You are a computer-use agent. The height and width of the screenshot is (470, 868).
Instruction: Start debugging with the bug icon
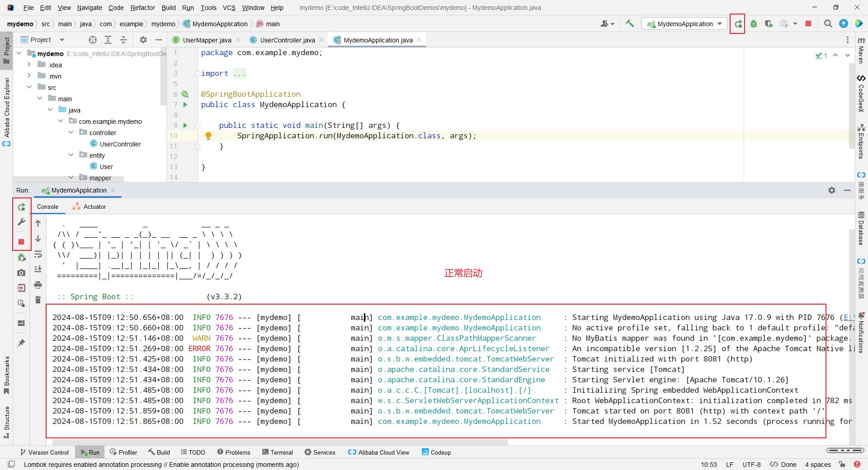click(x=754, y=24)
